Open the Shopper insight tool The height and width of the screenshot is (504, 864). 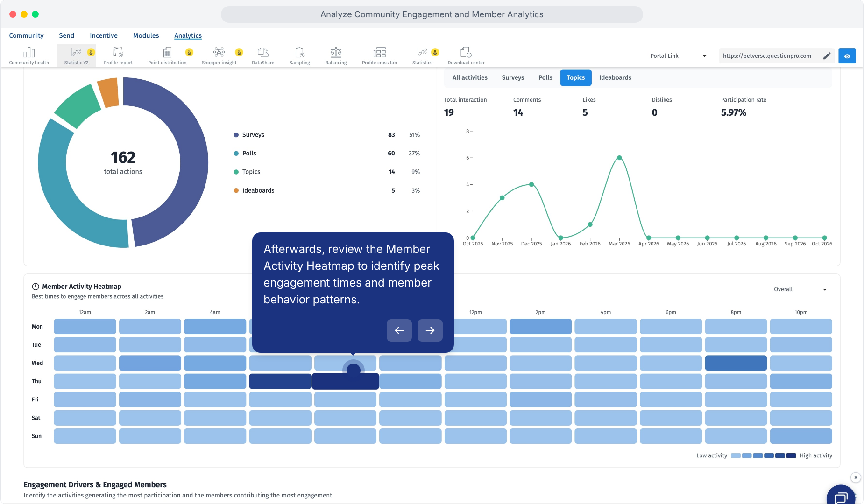(219, 56)
